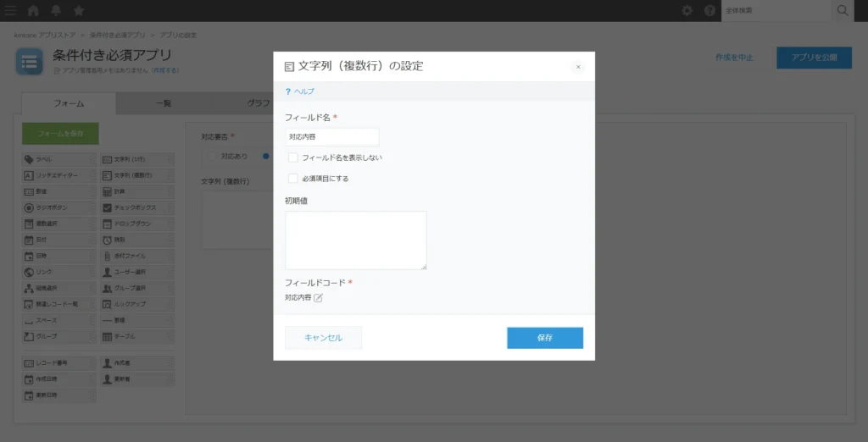Screen dimensions: 868x442
Task: Click the app icon beside 条件付き必須アプリ title
Action: tap(29, 61)
